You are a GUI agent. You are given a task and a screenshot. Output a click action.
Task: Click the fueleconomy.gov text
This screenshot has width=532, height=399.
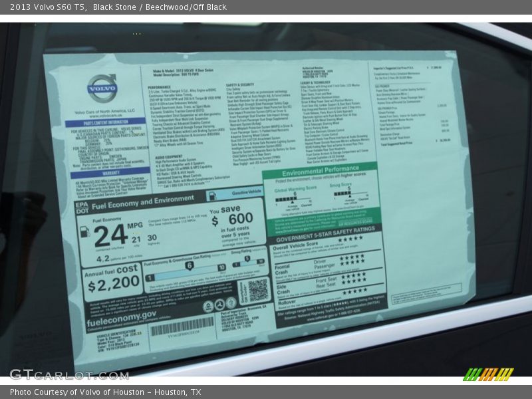point(122,318)
